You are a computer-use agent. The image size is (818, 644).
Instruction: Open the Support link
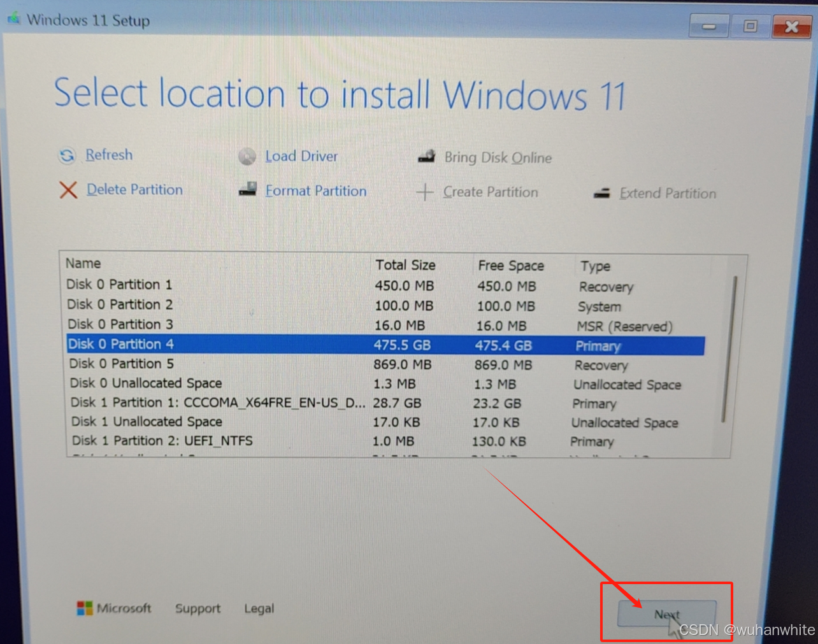coord(197,608)
